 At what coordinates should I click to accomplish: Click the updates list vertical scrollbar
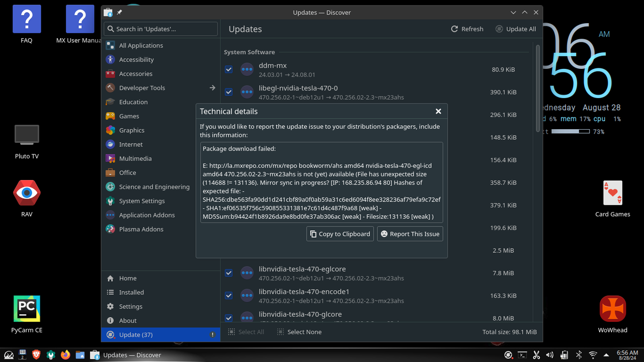point(537,88)
